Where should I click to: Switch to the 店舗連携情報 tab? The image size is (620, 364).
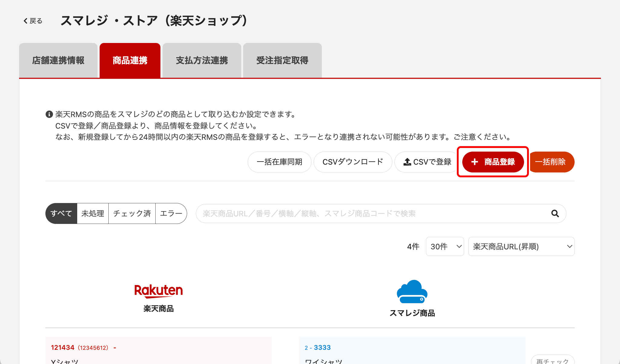(x=58, y=61)
